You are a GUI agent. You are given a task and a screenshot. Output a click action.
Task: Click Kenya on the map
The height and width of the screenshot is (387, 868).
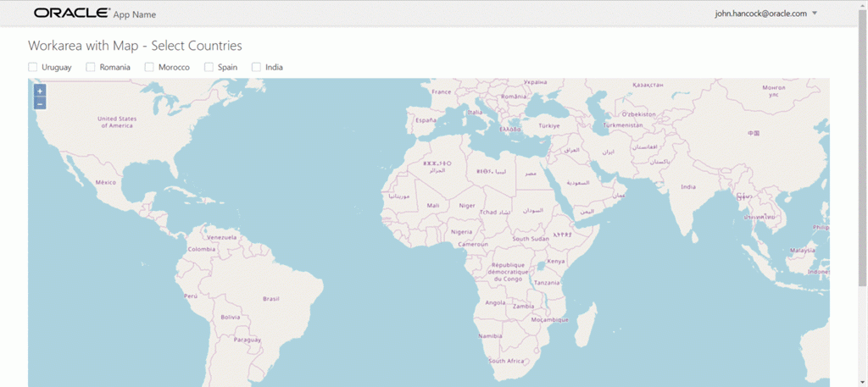556,261
